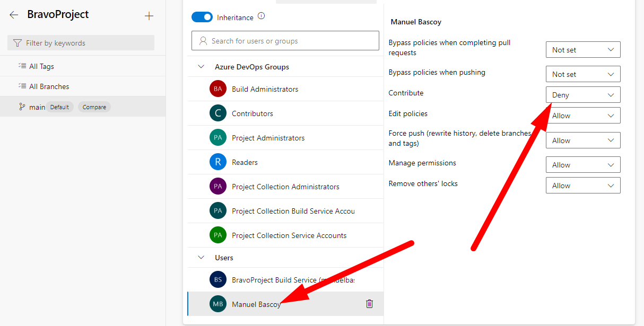Click the Search for users or groups field
The width and height of the screenshot is (644, 326).
[x=285, y=41]
